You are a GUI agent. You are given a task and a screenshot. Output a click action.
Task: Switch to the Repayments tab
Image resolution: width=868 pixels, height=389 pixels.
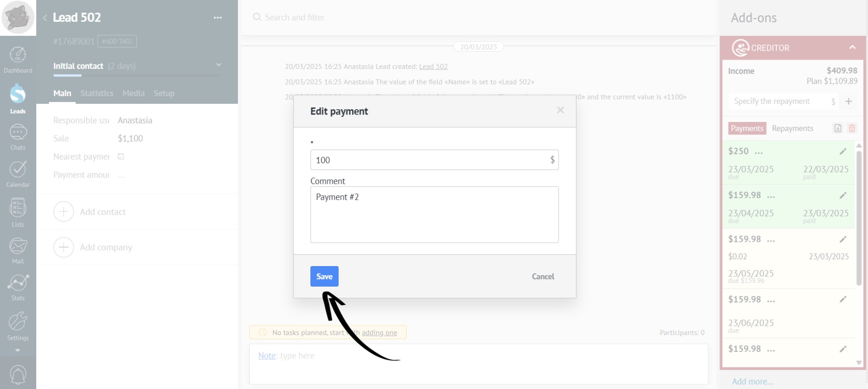click(x=792, y=128)
